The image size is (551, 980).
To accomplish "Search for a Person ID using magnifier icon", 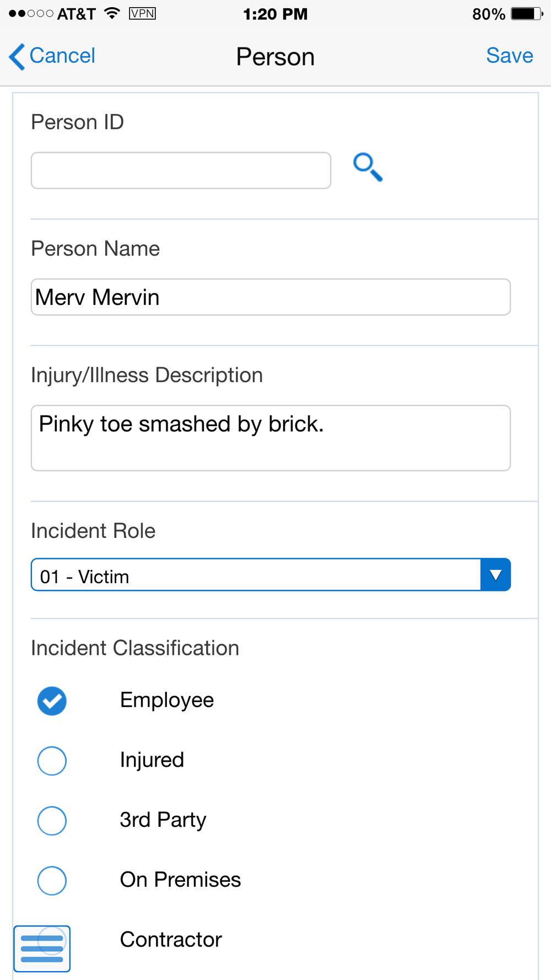I will [368, 168].
